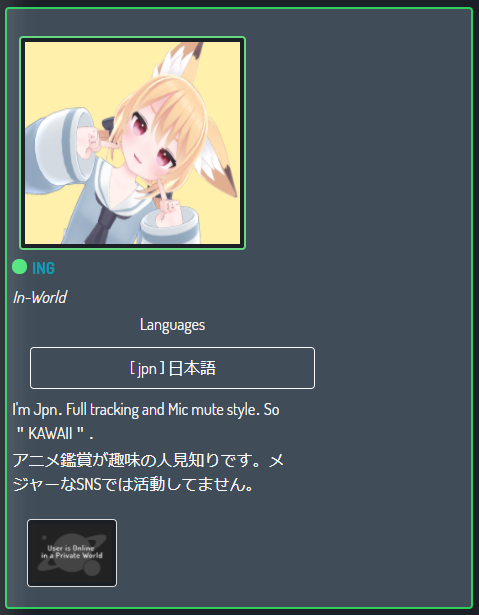This screenshot has height=615, width=479.
Task: Click the green online status dot
Action: point(19,267)
